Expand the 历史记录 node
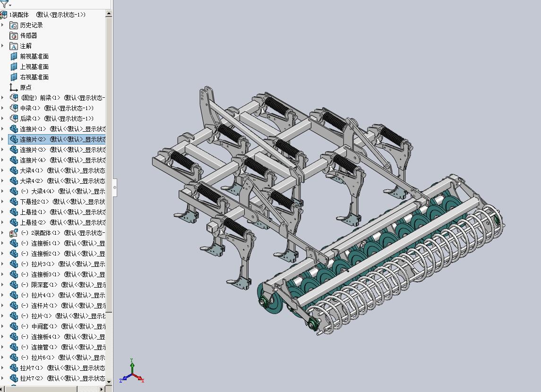Image resolution: width=541 pixels, height=392 pixels. 3,25
